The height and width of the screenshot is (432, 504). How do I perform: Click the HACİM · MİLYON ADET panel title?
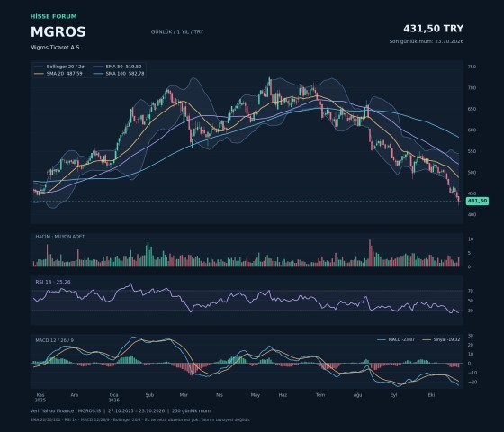(x=60, y=237)
